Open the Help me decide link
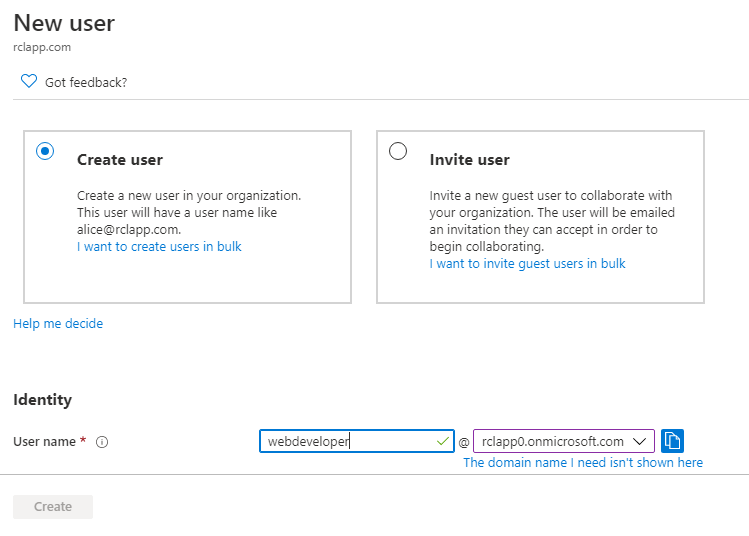 coord(58,323)
